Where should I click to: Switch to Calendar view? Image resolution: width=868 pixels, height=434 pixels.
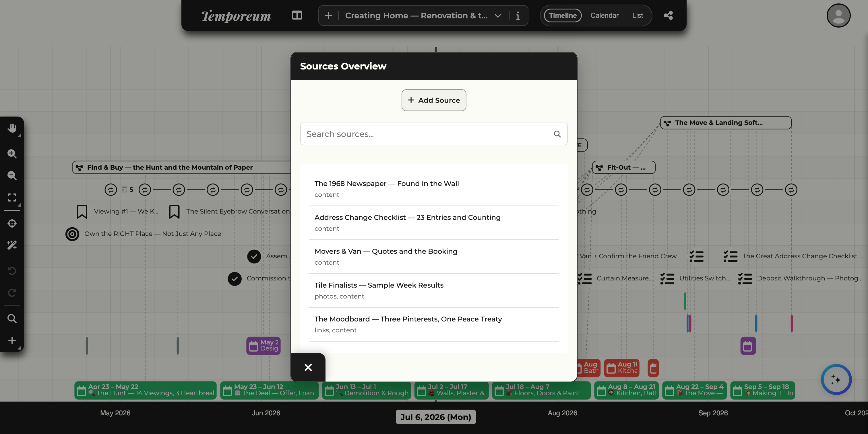(x=604, y=15)
